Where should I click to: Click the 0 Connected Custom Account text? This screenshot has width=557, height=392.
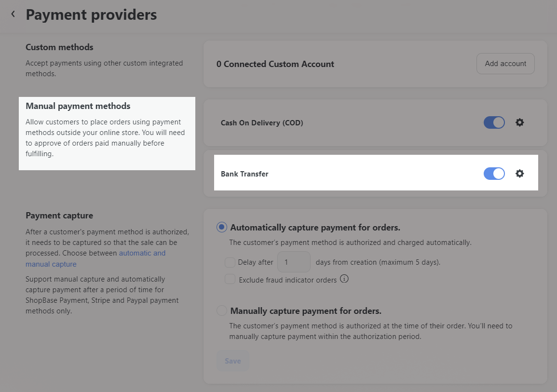point(275,64)
